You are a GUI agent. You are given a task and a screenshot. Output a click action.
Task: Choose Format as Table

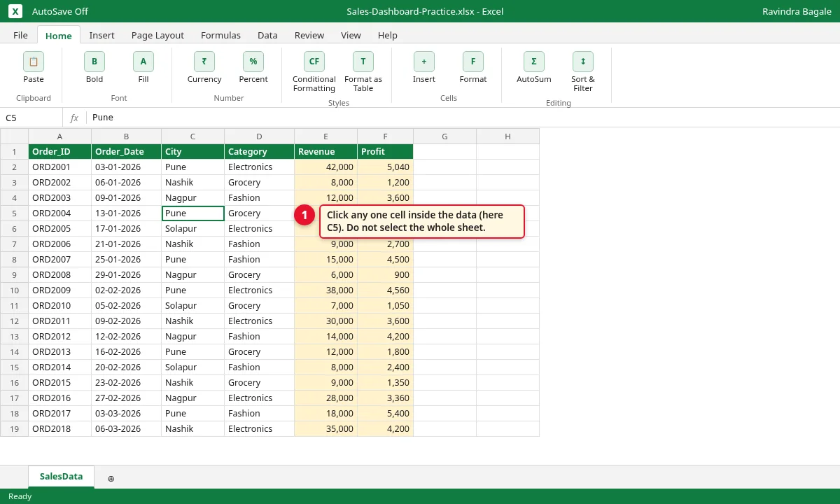363,62
